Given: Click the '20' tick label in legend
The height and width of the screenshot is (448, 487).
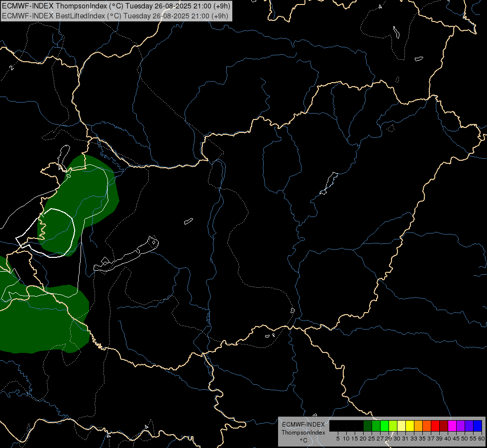Looking at the screenshot, I should (363, 439).
